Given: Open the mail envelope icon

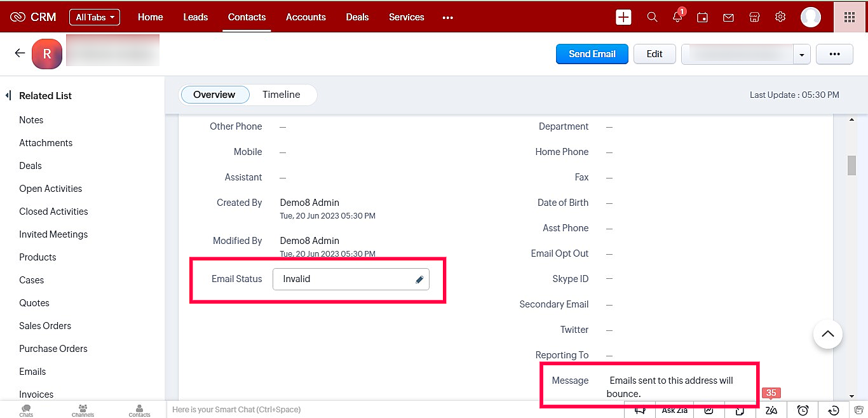Looking at the screenshot, I should 728,18.
